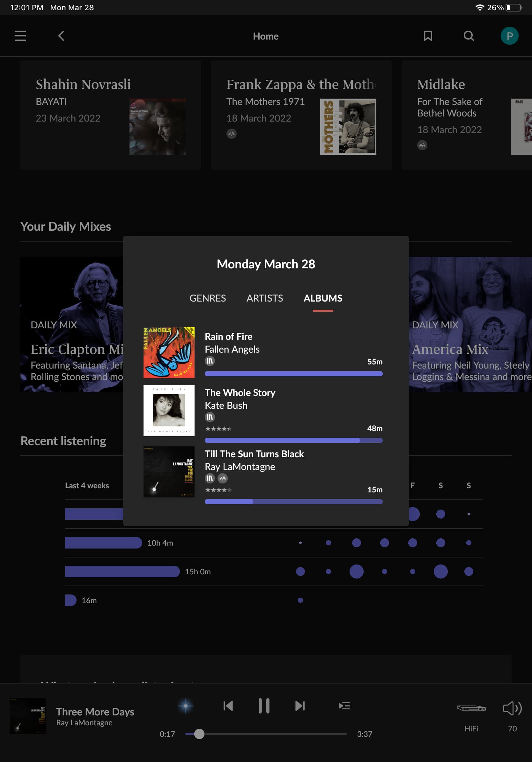Open Three More Days now playing title
The width and height of the screenshot is (532, 762).
coord(95,712)
